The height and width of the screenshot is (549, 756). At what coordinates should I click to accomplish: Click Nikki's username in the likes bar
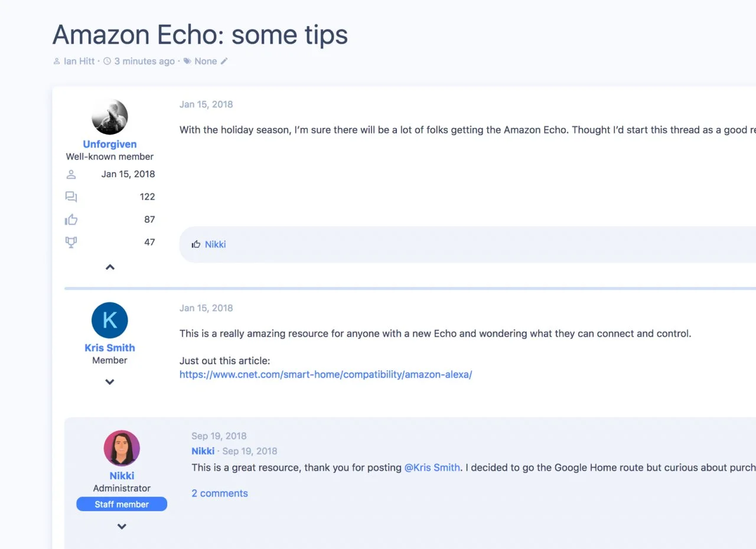(x=216, y=244)
